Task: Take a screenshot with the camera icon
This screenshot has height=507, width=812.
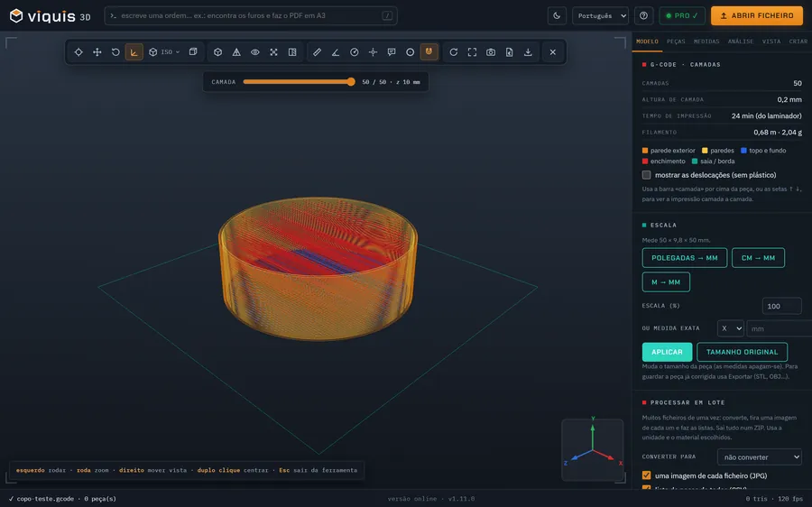Action: (x=491, y=51)
